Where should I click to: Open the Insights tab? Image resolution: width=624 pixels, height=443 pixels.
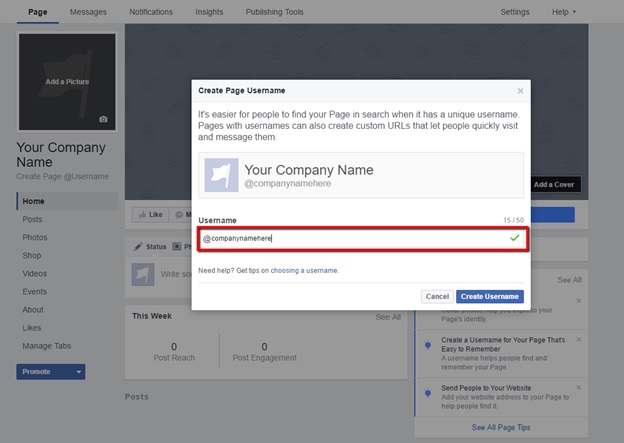209,12
